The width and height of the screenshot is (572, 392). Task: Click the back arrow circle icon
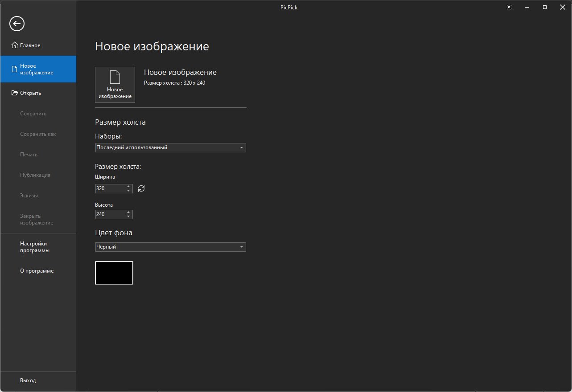click(x=17, y=24)
